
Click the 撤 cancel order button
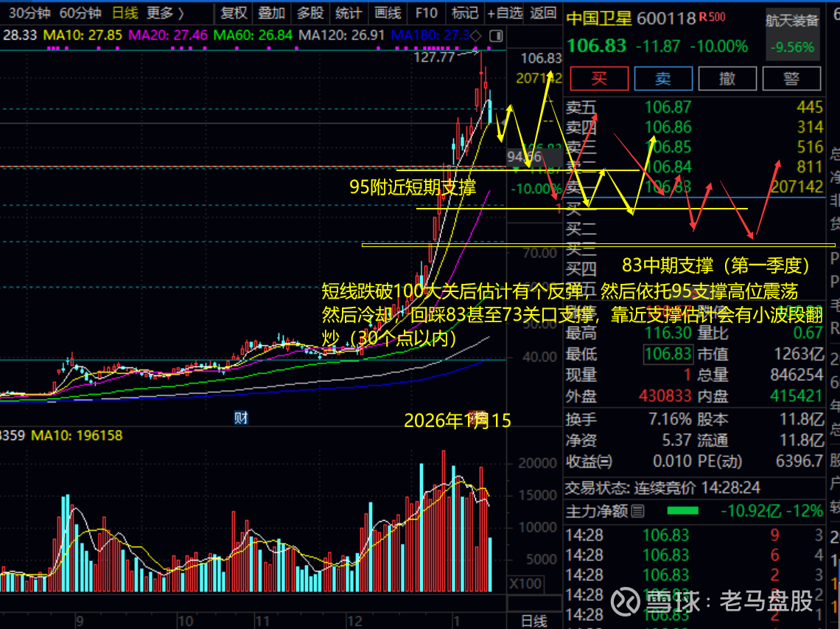coord(727,79)
